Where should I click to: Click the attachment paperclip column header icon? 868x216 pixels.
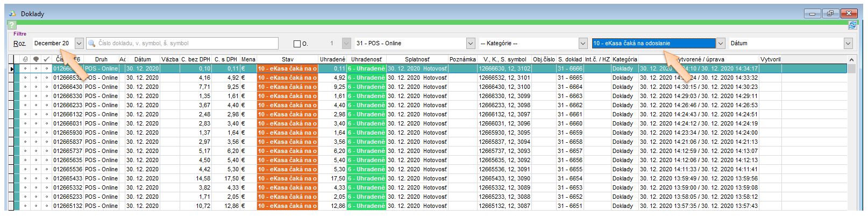[25, 59]
